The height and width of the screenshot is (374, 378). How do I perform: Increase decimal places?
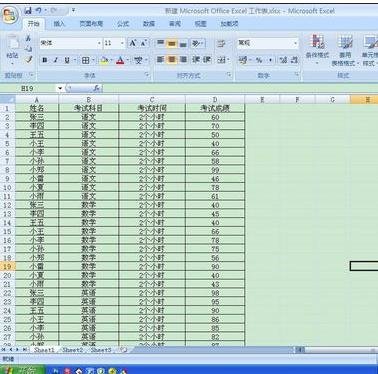[283, 60]
